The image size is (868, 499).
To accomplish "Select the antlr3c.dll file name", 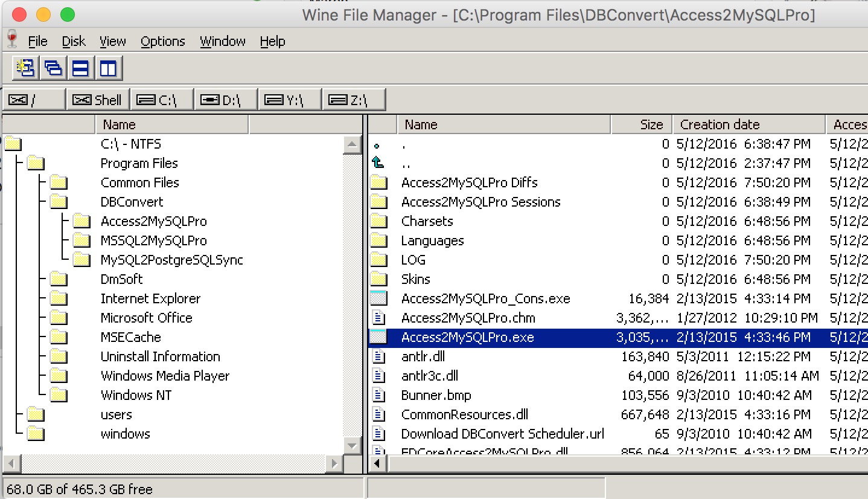I will pyautogui.click(x=430, y=376).
